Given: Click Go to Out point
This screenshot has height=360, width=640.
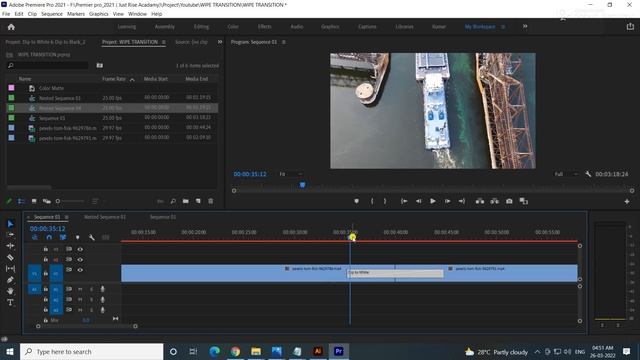Looking at the screenshot, I should pyautogui.click(x=462, y=201).
